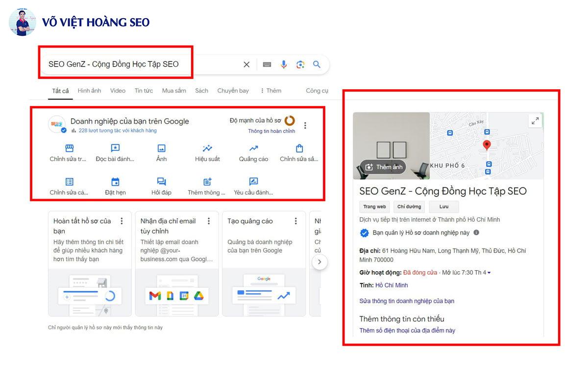This screenshot has width=588, height=386.
Task: Open the Ảnh photos icon
Action: tap(161, 148)
